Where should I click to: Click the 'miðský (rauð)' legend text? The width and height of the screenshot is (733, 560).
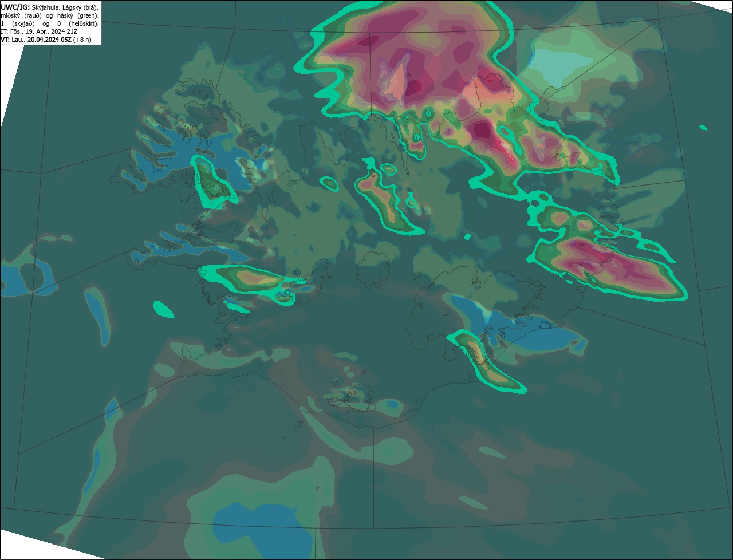click(x=21, y=16)
